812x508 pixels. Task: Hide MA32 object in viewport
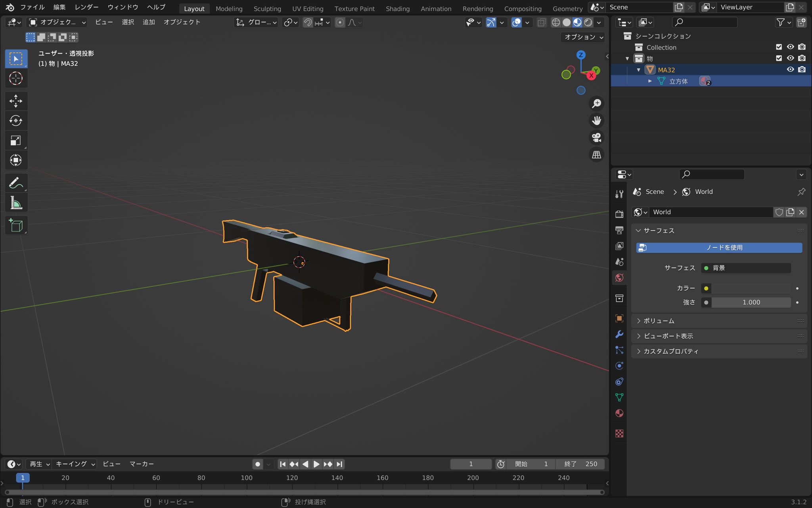coord(790,69)
